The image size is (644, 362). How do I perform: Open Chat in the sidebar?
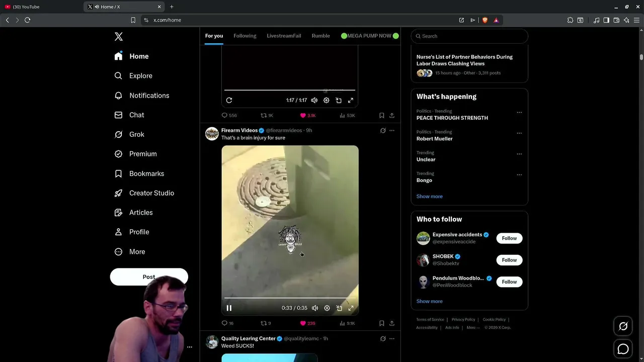(129, 115)
